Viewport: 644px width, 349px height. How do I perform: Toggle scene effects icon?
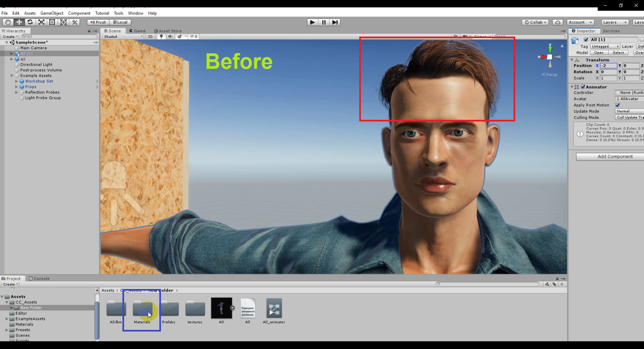[180, 37]
